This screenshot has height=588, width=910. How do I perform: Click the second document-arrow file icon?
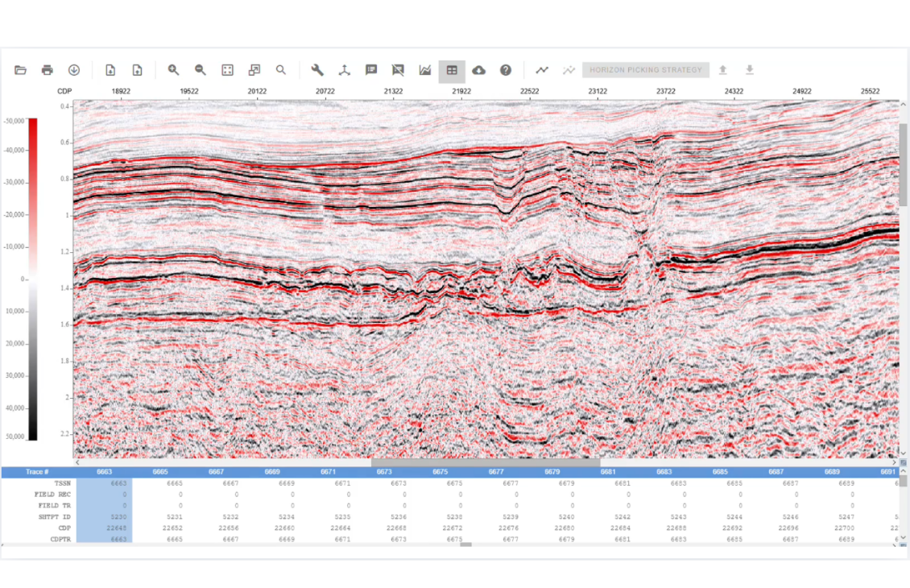(138, 70)
